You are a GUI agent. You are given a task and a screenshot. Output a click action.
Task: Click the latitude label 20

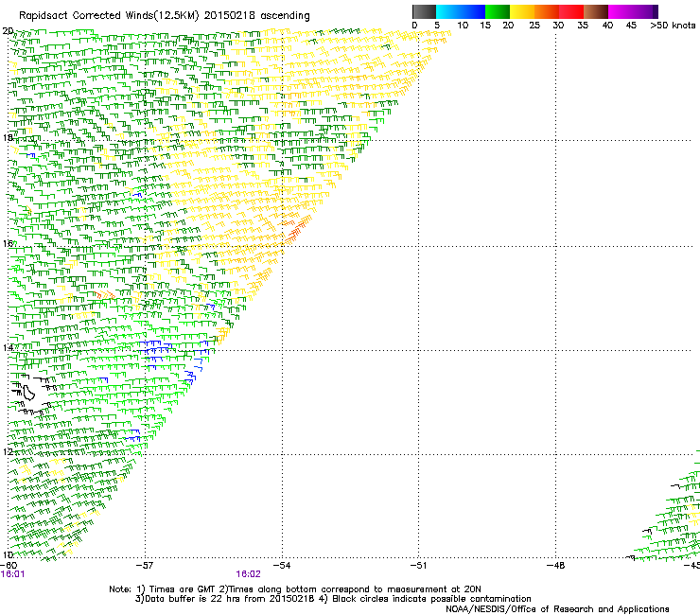coord(8,31)
